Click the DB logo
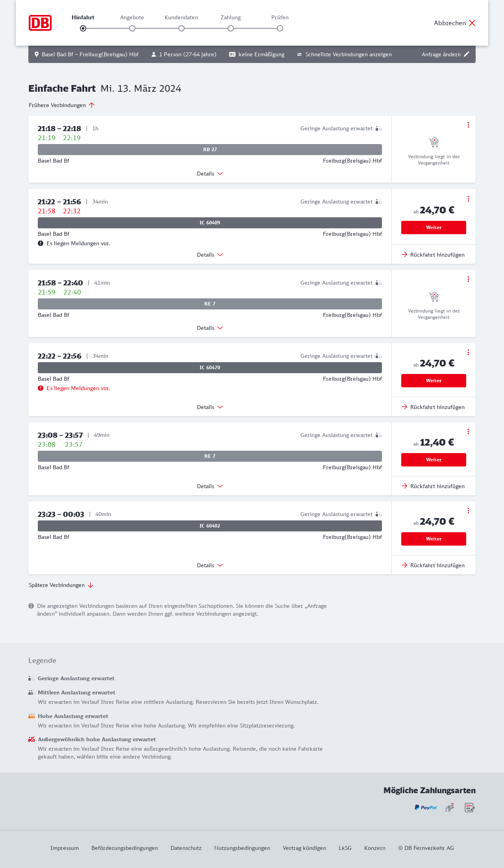The width and height of the screenshot is (504, 868). pyautogui.click(x=40, y=23)
